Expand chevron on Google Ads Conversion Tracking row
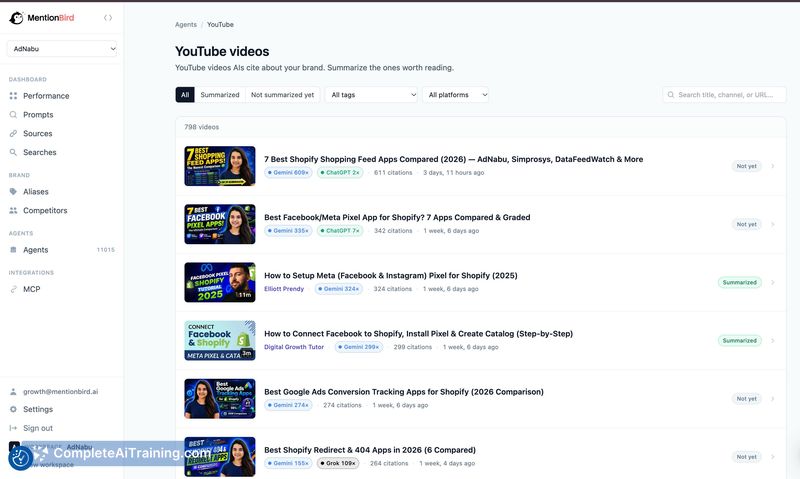 (x=773, y=399)
